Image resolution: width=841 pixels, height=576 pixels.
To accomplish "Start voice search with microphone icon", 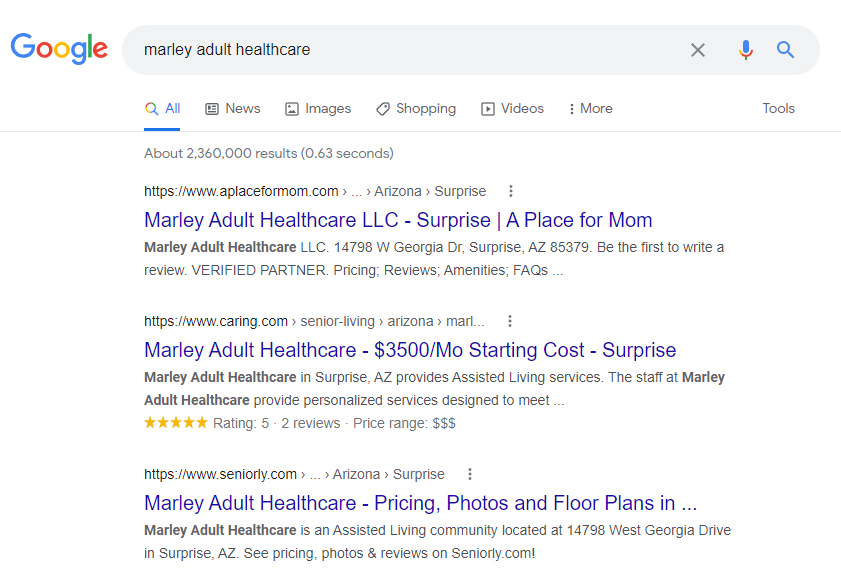I will [x=746, y=50].
